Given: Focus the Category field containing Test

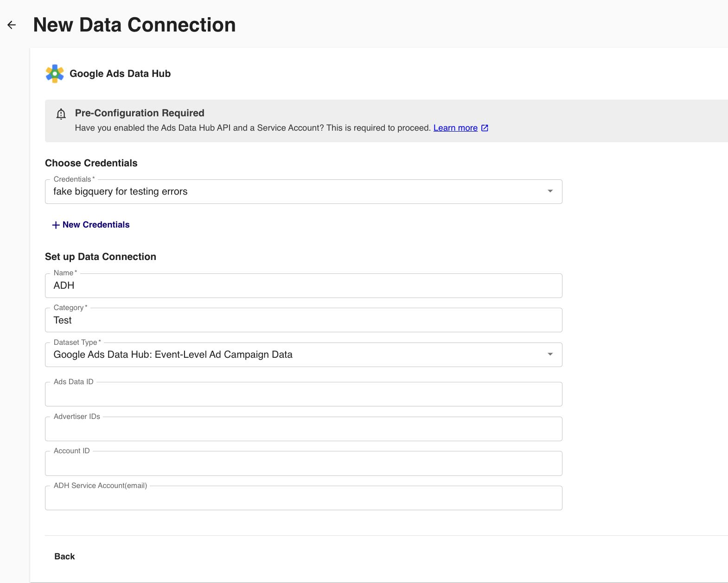Looking at the screenshot, I should coord(303,320).
